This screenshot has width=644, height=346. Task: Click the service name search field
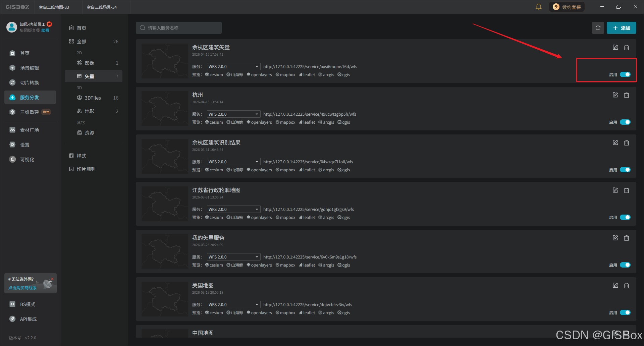[x=179, y=28]
